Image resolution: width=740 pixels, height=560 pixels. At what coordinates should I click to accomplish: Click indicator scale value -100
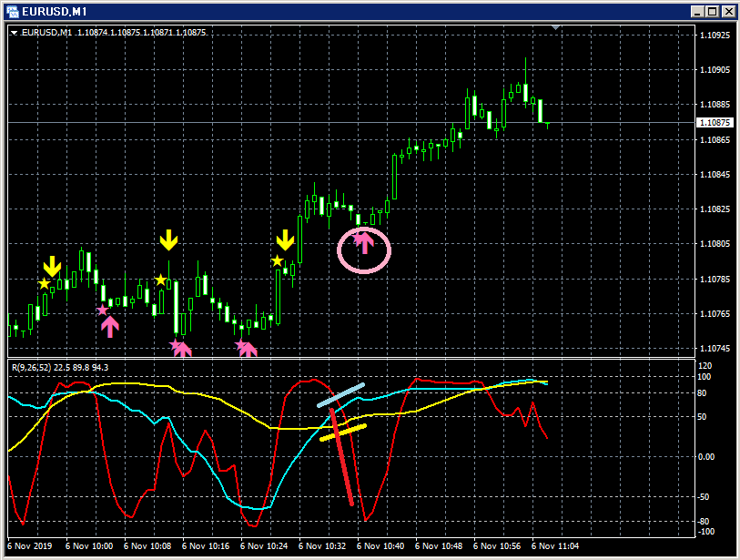click(x=706, y=532)
